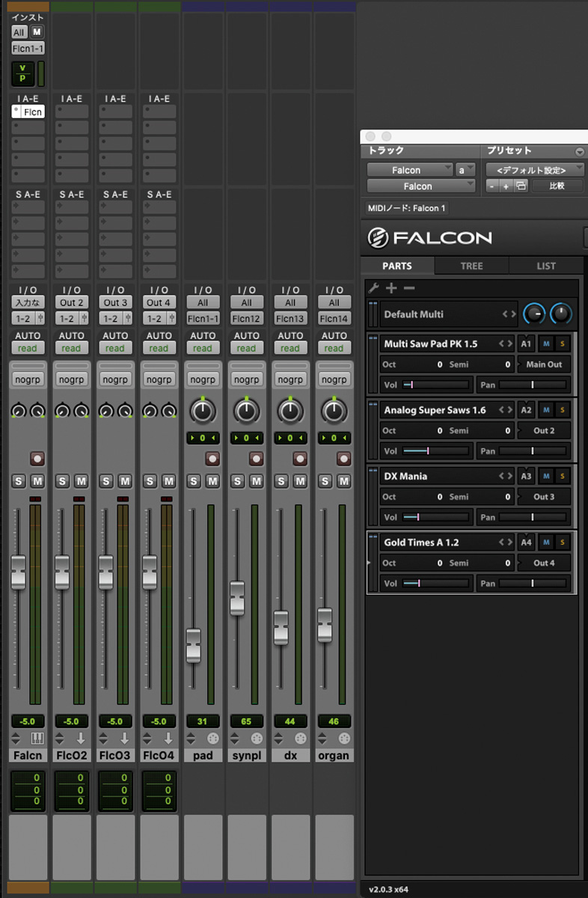Click the pad MIDI track type icon
The height and width of the screenshot is (898, 588).
pyautogui.click(x=212, y=739)
